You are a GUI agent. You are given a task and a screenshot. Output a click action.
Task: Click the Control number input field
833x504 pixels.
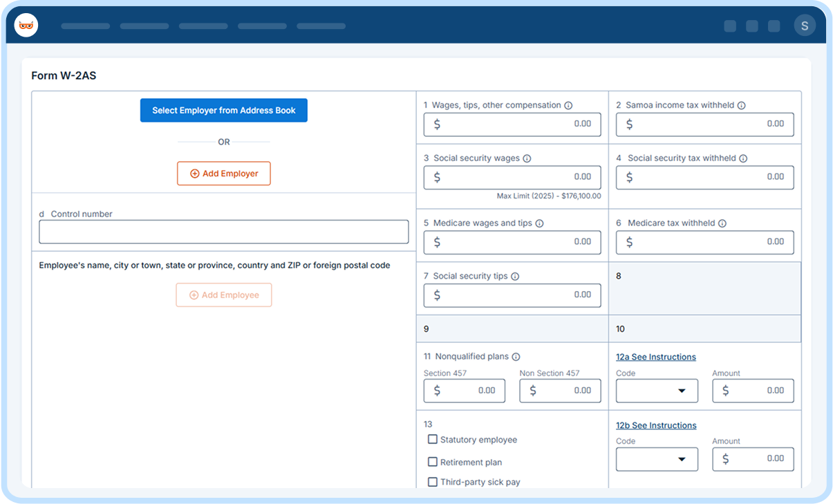point(224,232)
